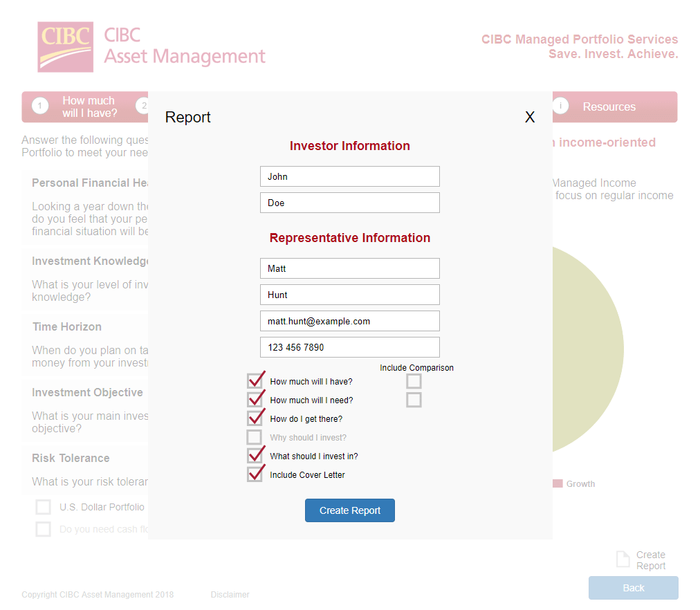Click the investor first name field 'John'
Image resolution: width=700 pixels, height=610 pixels.
click(349, 177)
